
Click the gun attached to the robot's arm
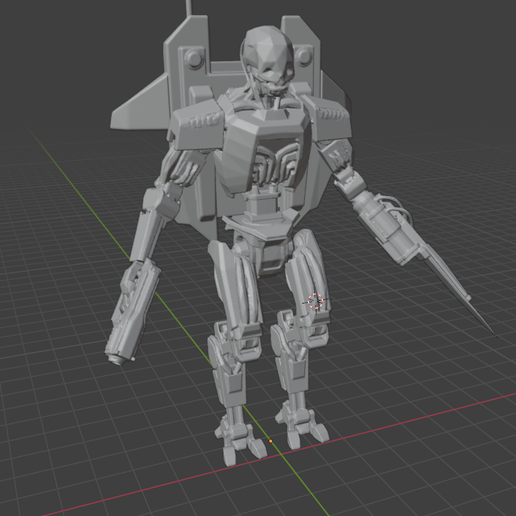[133, 313]
